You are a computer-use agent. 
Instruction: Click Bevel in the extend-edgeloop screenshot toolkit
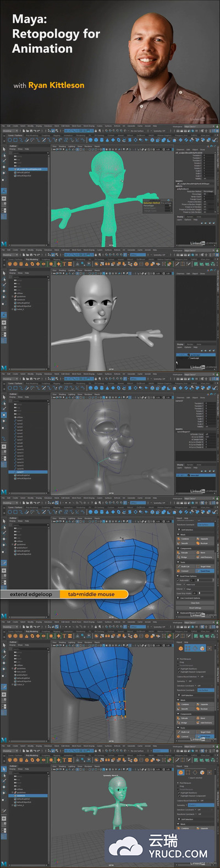(x=205, y=553)
